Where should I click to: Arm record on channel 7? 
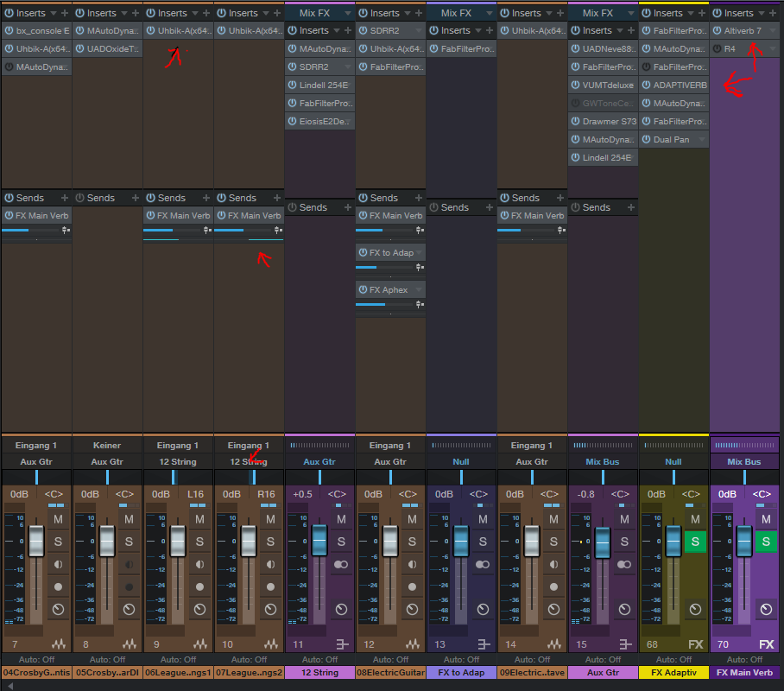(x=58, y=587)
